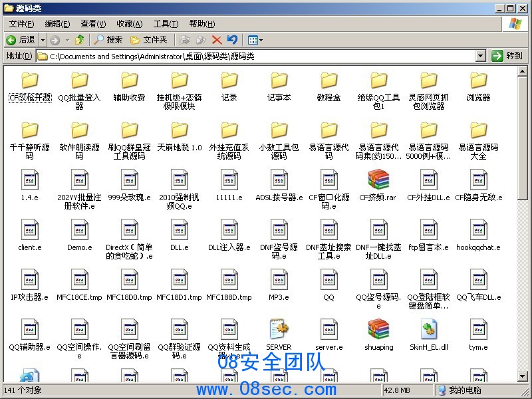Click the vertical scrollbar thumb
The image size is (532, 399).
pyautogui.click(x=522, y=138)
